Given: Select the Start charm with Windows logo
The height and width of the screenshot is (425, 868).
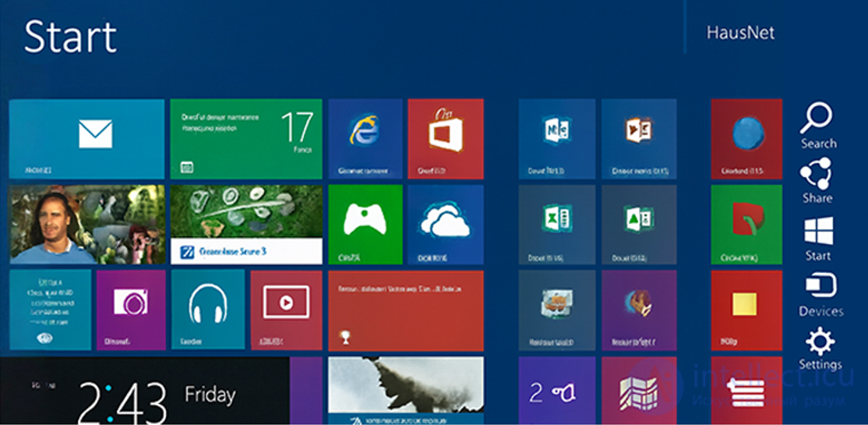Looking at the screenshot, I should pos(818,239).
